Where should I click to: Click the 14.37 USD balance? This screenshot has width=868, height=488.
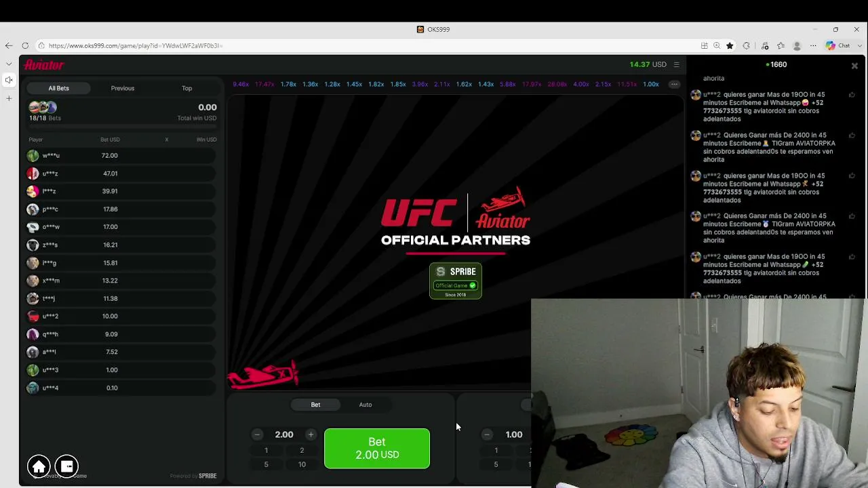coord(648,64)
